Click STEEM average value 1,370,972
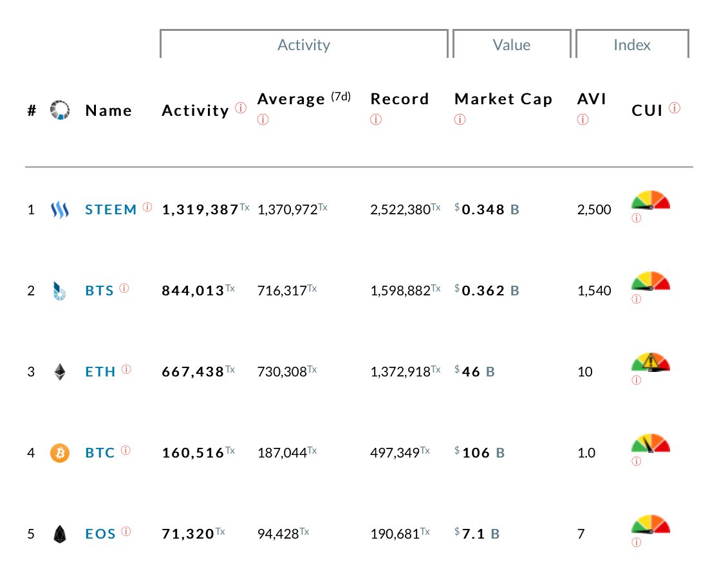The width and height of the screenshot is (728, 565). [x=287, y=210]
